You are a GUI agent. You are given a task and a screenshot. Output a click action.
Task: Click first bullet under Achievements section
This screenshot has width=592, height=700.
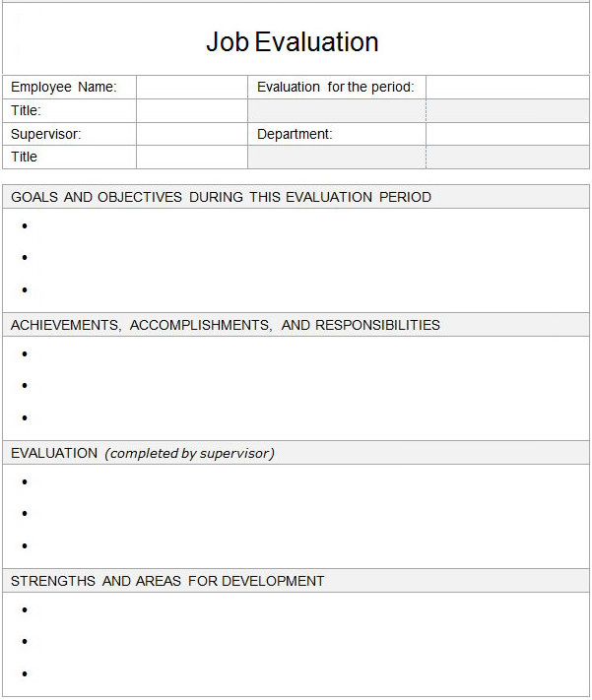point(25,354)
